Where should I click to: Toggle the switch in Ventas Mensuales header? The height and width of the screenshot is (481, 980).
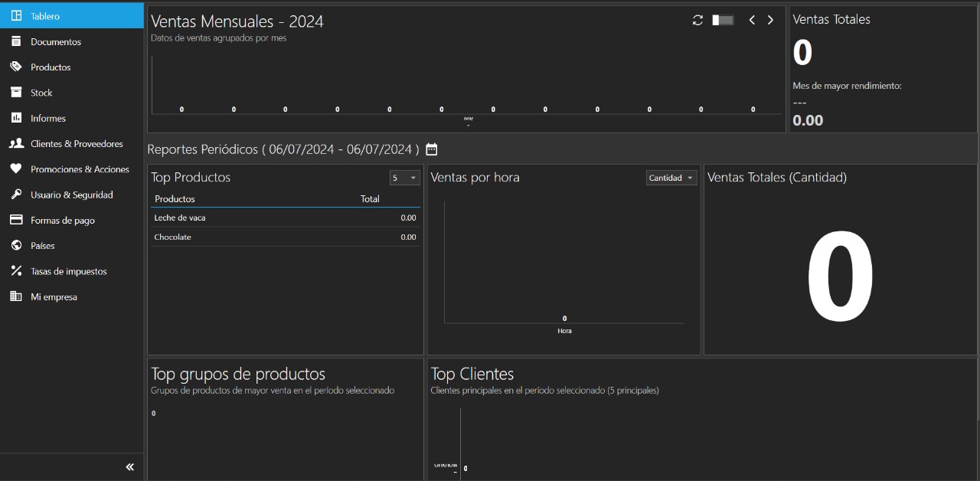coord(723,20)
